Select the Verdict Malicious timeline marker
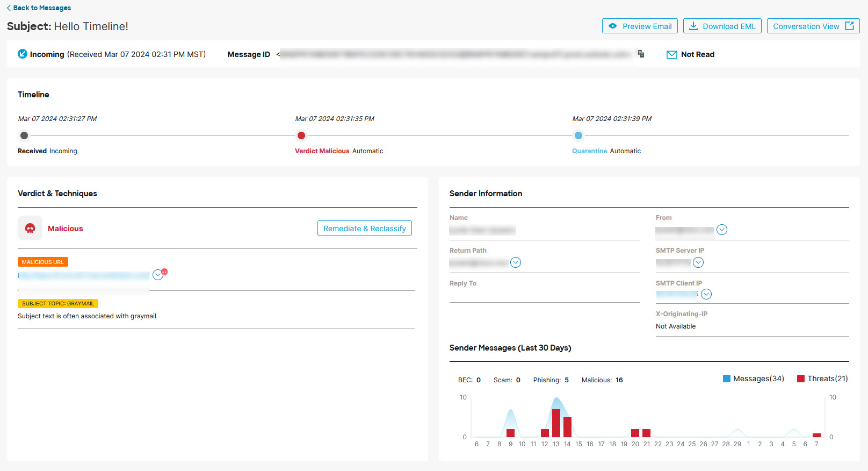 tap(301, 135)
